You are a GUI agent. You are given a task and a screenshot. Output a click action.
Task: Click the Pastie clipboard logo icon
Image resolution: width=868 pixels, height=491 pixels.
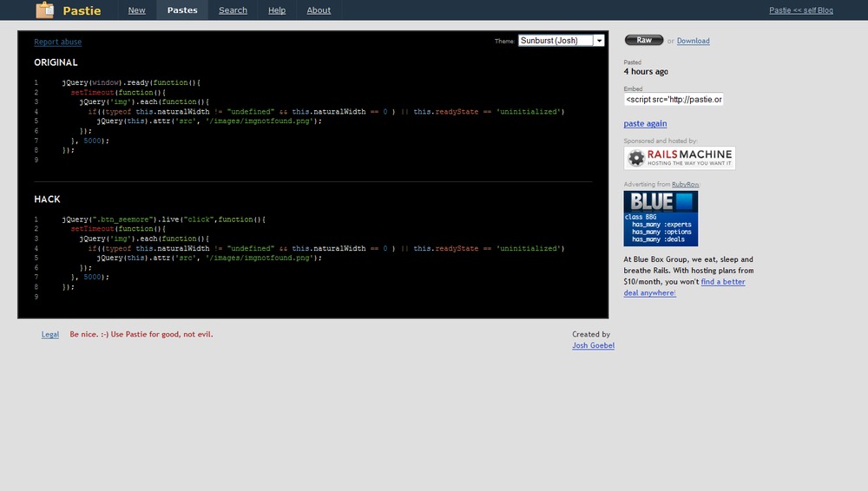(x=44, y=10)
